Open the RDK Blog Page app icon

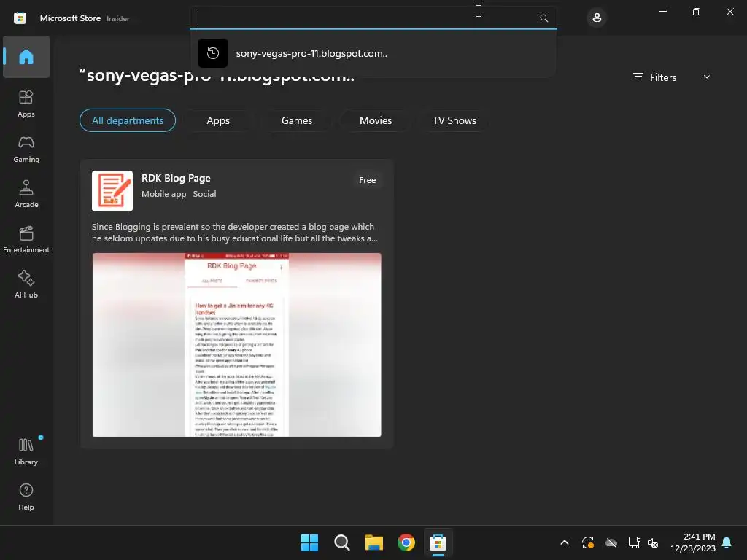(112, 191)
